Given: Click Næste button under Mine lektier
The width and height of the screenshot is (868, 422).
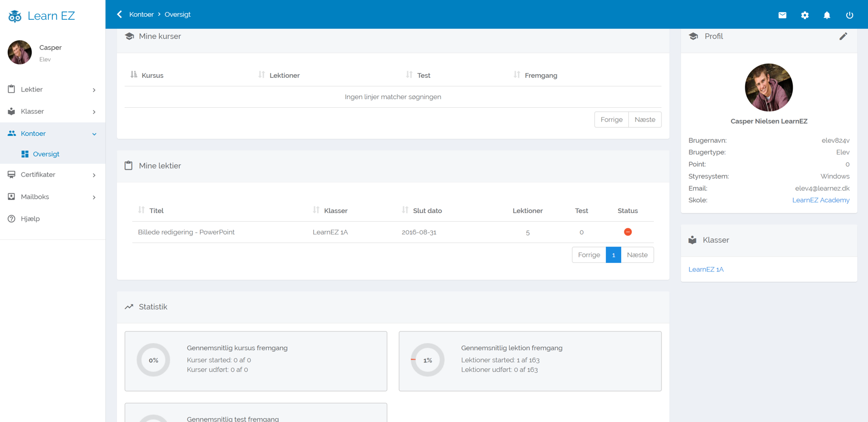Looking at the screenshot, I should 637,255.
